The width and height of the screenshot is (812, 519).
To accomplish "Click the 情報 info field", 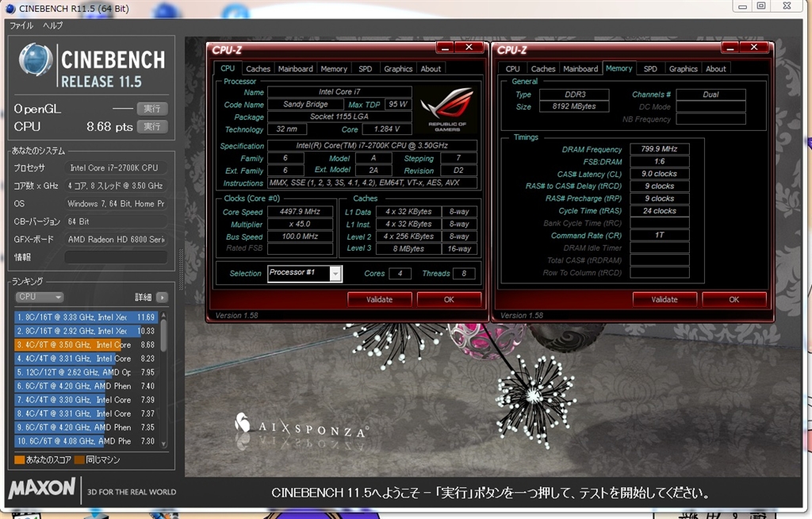I will pos(116,257).
